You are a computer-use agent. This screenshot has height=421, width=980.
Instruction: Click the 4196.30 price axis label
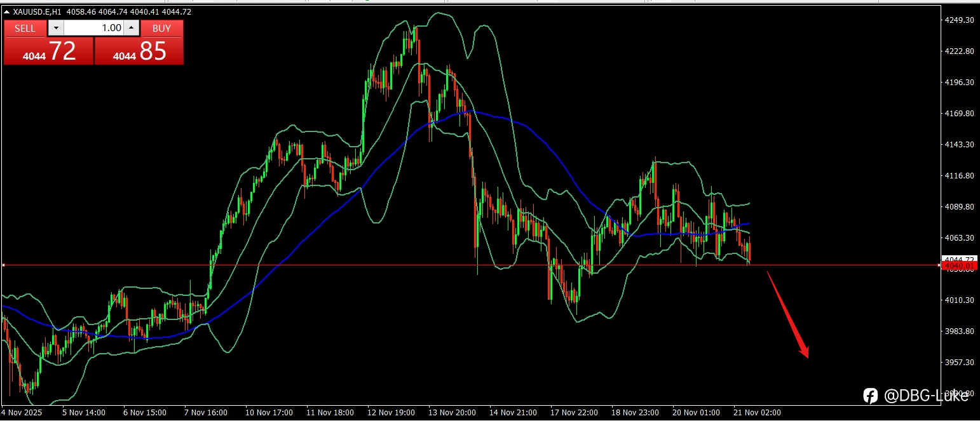[x=960, y=83]
